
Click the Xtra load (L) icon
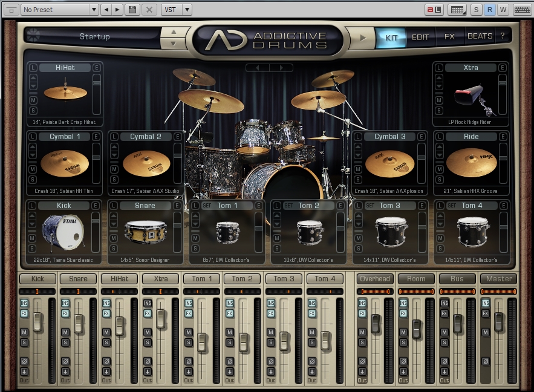coord(439,68)
